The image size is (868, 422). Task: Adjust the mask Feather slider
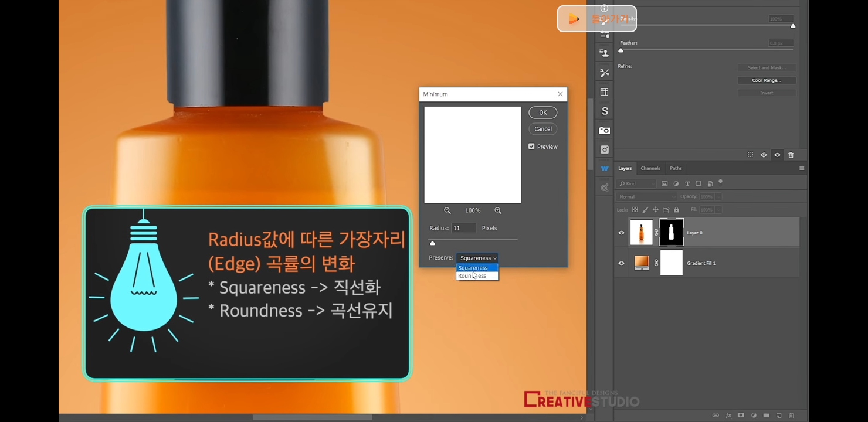[x=621, y=50]
